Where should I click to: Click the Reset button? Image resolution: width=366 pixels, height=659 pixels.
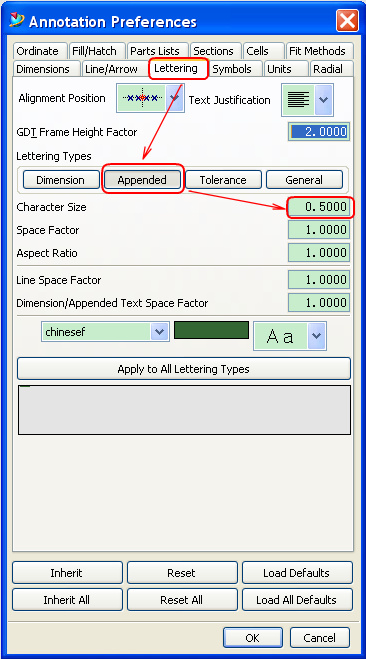point(182,573)
